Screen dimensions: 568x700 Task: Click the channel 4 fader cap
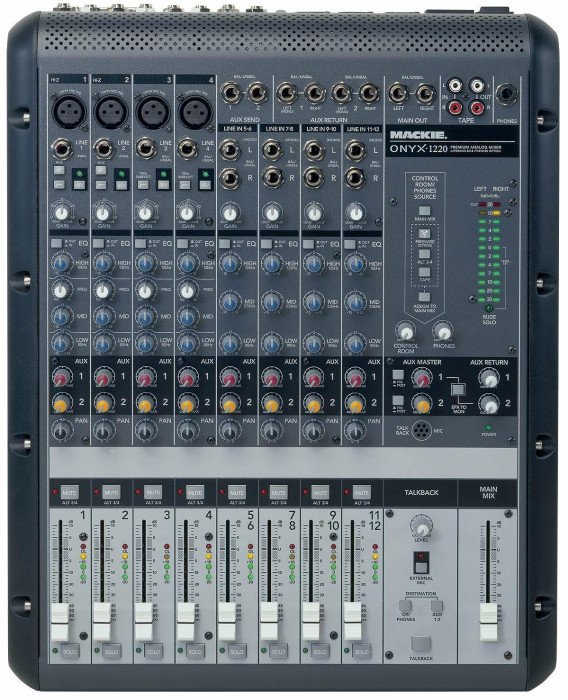pyautogui.click(x=186, y=623)
